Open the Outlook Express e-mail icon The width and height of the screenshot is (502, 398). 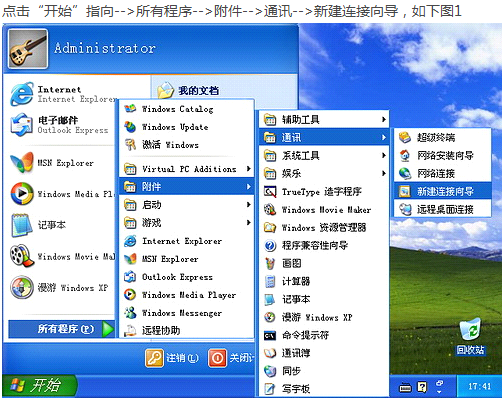tap(22, 125)
